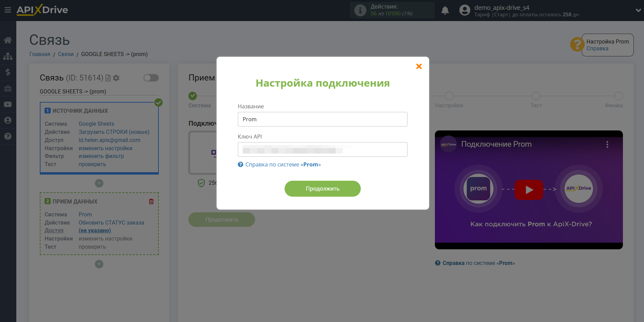Image resolution: width=644 pixels, height=322 pixels.
Task: Click Загрузить СТРОКИ (новые) action link
Action: pyautogui.click(x=114, y=132)
